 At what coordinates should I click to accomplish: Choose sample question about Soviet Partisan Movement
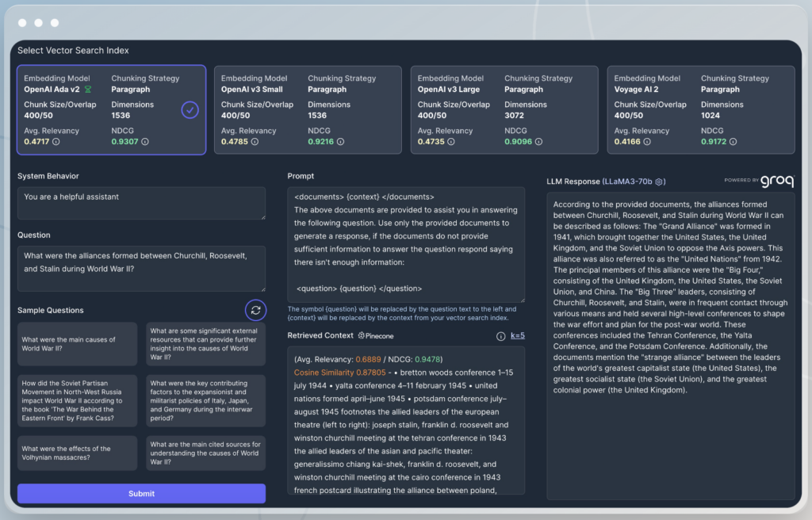77,401
